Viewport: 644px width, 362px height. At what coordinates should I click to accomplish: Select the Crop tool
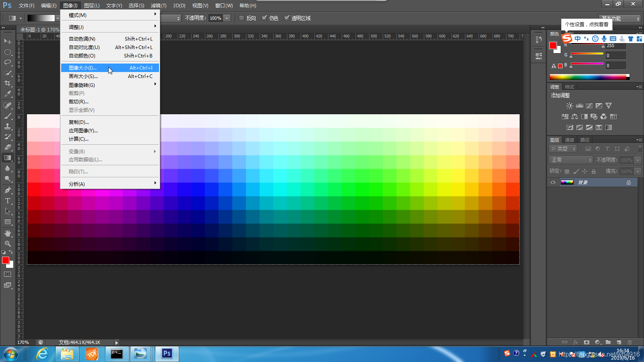pyautogui.click(x=8, y=83)
